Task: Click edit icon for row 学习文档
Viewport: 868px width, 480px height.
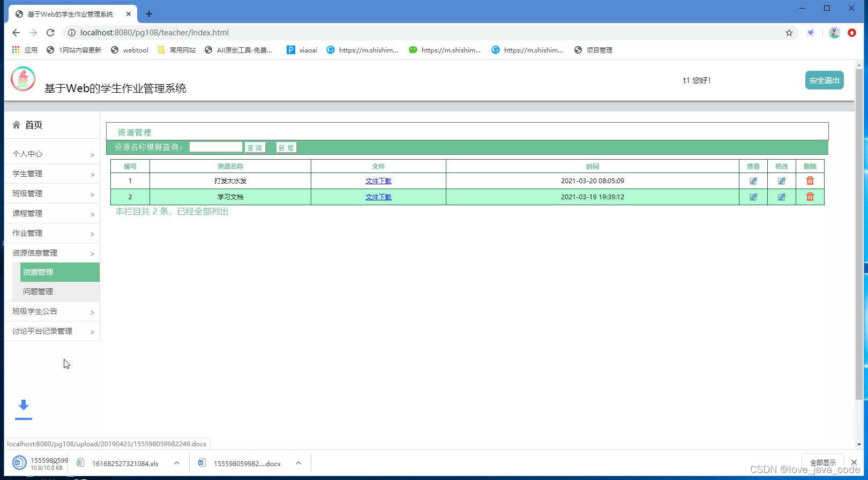Action: point(781,197)
